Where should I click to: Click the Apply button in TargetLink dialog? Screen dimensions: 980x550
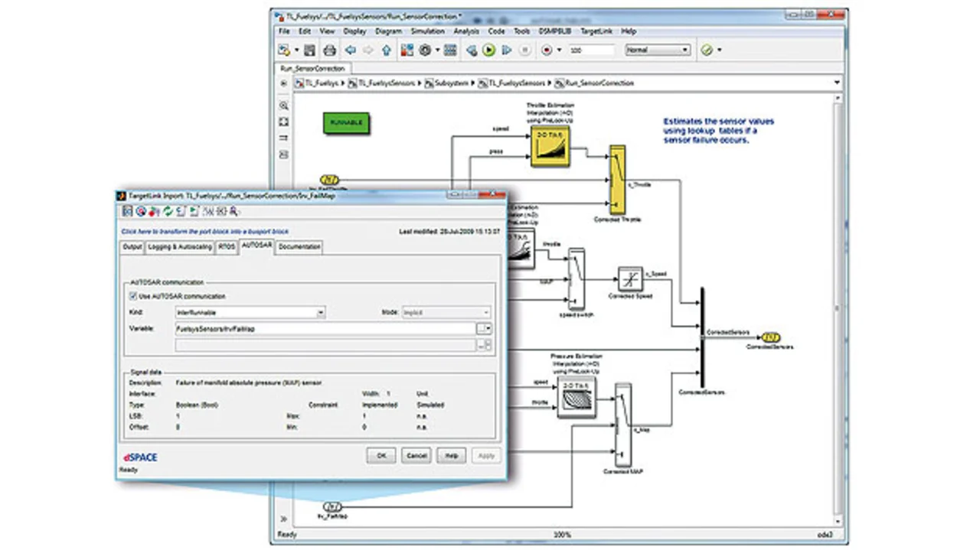pyautogui.click(x=486, y=454)
